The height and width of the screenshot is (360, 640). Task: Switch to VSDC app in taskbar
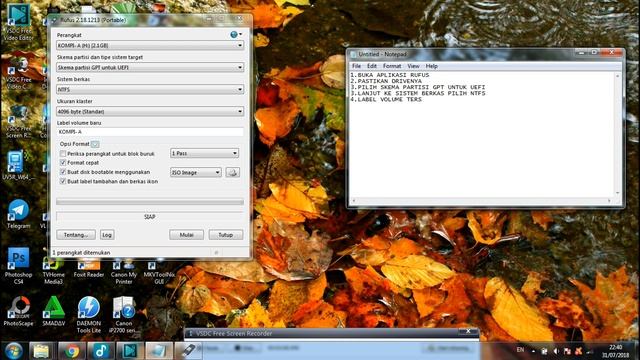click(x=130, y=351)
